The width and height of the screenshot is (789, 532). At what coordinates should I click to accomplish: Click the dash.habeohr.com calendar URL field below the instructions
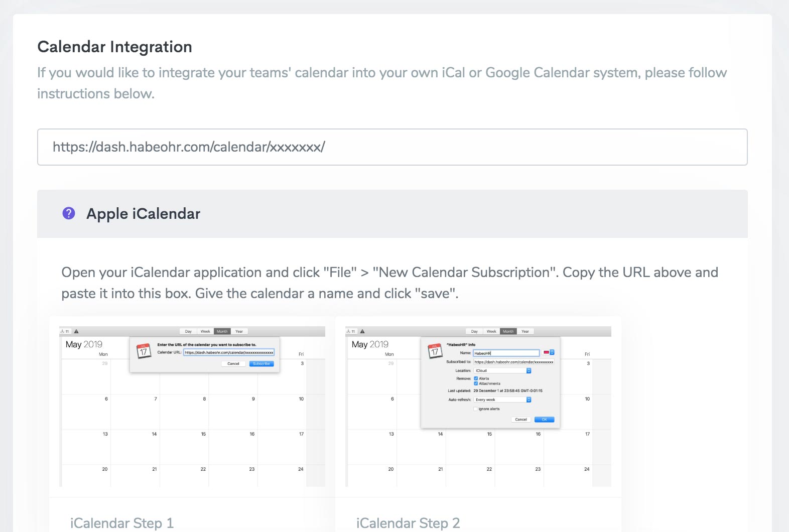[392, 147]
